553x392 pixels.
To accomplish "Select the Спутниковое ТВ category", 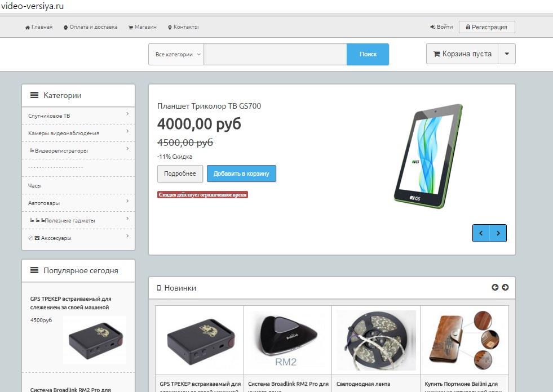I will pyautogui.click(x=49, y=116).
